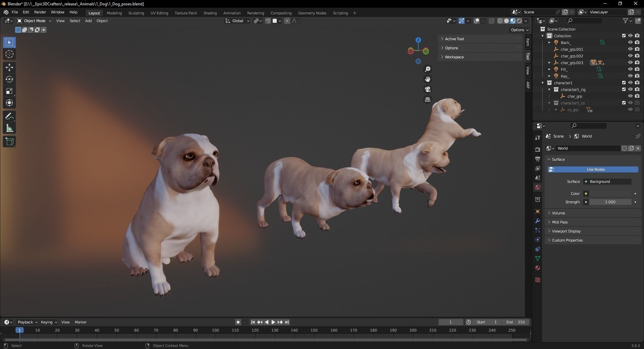Open the Playback dropdown menu

coord(27,322)
